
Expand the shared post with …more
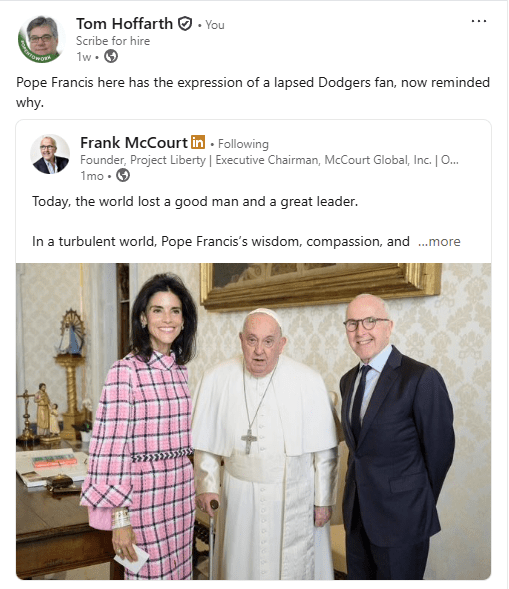pyautogui.click(x=439, y=241)
